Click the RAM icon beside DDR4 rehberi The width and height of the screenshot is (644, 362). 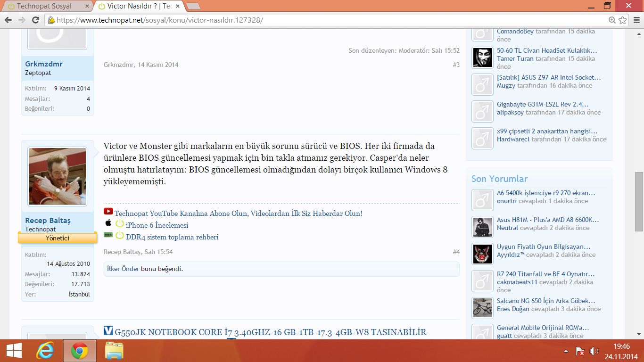108,234
